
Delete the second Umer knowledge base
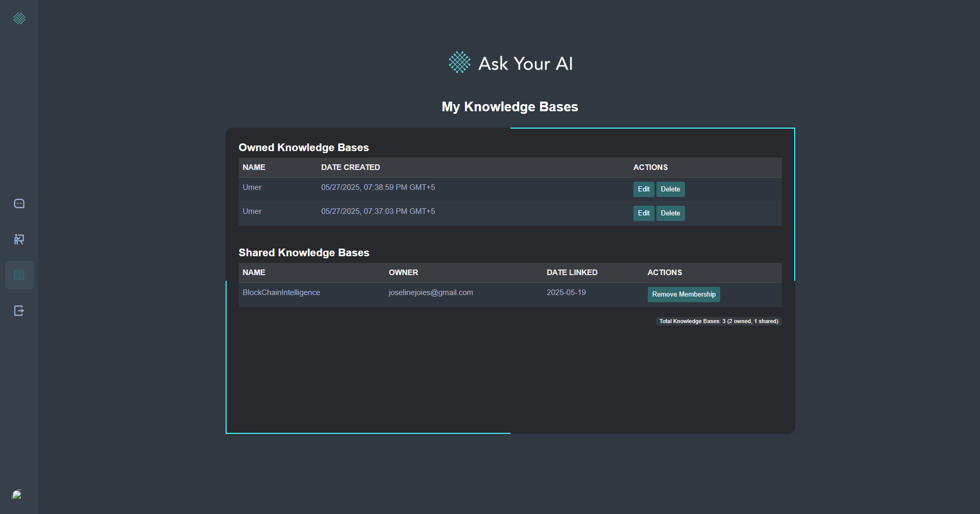pos(670,213)
